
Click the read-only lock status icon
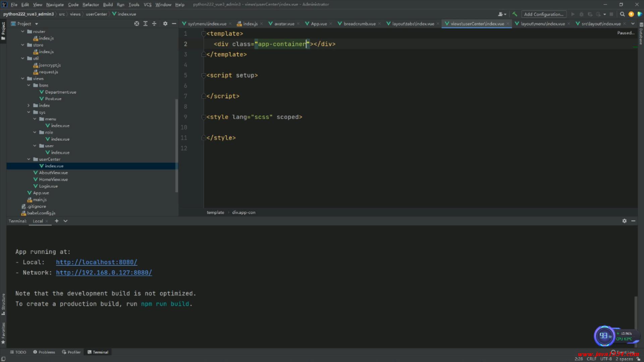(x=638, y=359)
